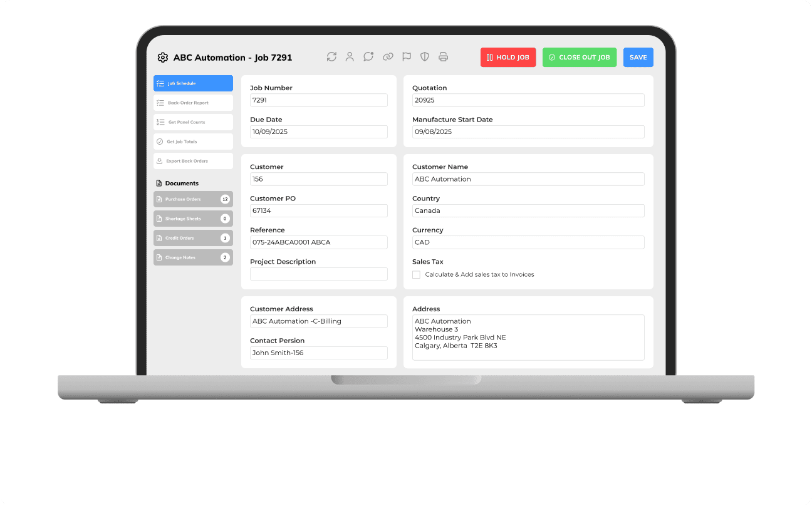Click the Customer field showing 156

319,179
